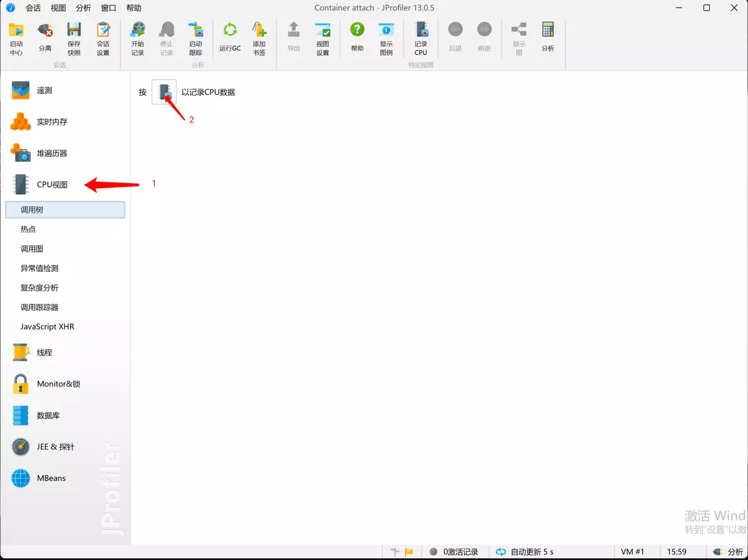Click the 开始记录 (Start Recording) icon
Viewport: 748px width, 560px height.
coord(137,38)
